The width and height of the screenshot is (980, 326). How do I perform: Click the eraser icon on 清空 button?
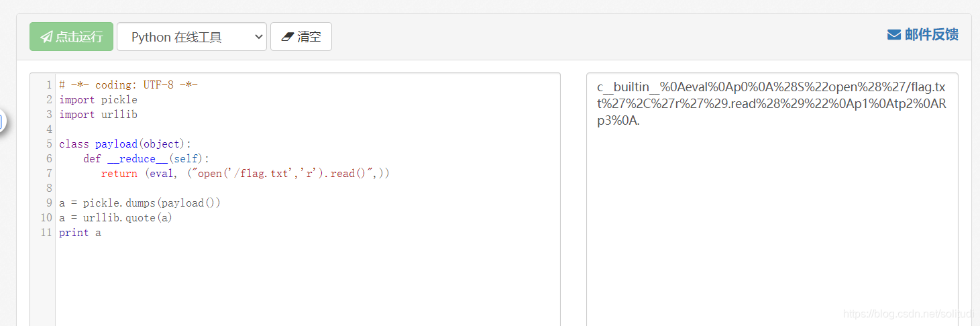tap(288, 37)
